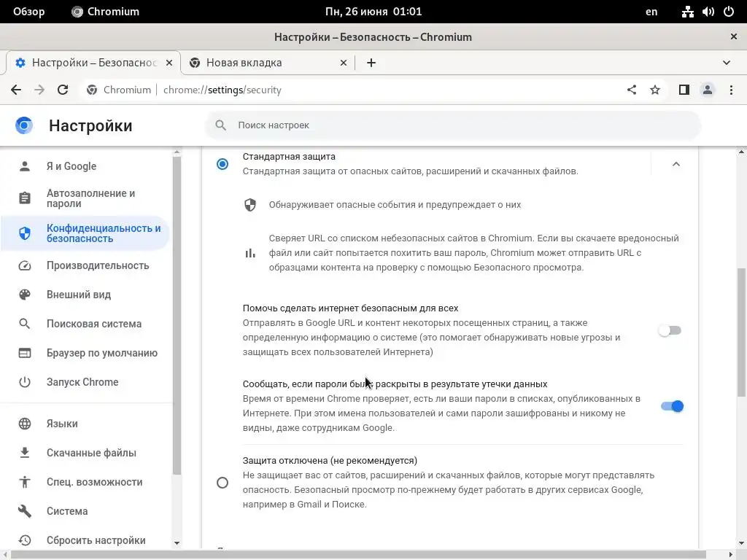
Task: Click the vertical page scrollbar thumb
Action: pos(741,332)
